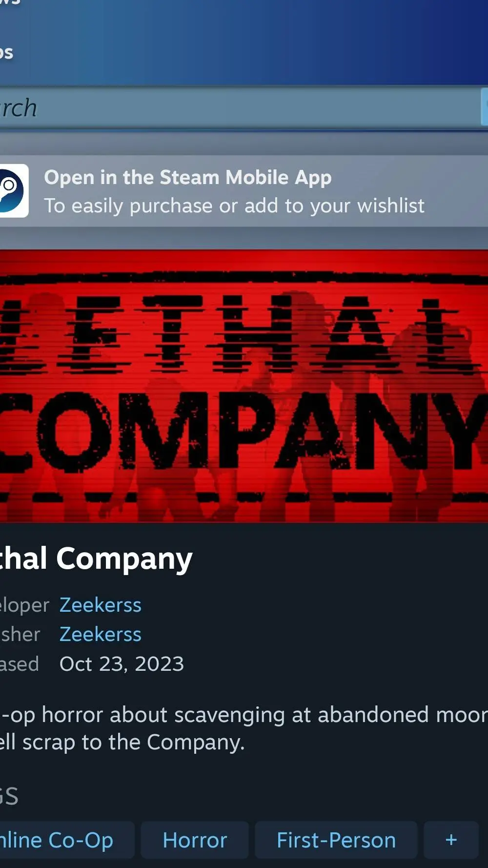Screen dimensions: 488x868
Task: Click the Oct 23, 2023 release date
Action: (x=122, y=664)
